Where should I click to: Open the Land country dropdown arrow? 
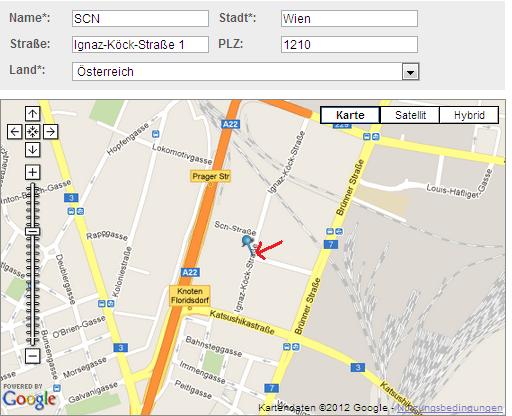(410, 72)
